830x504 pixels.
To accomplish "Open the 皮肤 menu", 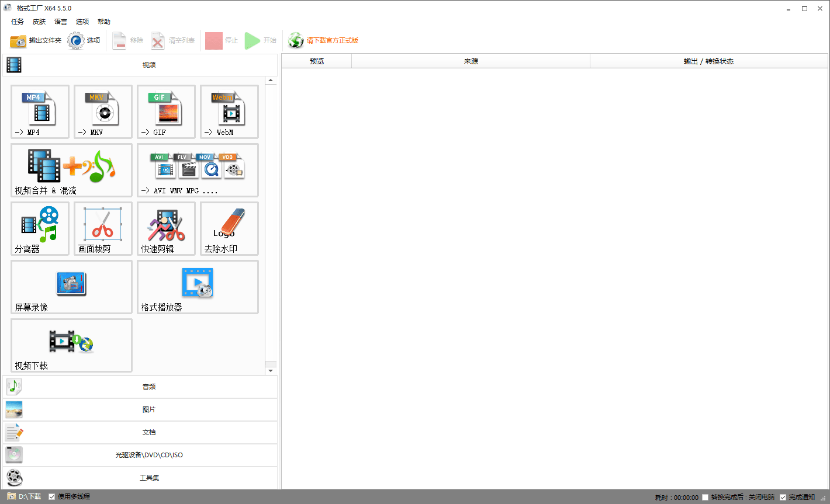I will (39, 22).
